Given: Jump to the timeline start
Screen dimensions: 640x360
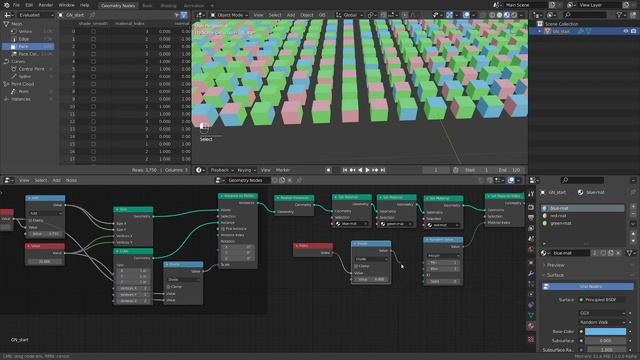Looking at the screenshot, I should tap(345, 170).
